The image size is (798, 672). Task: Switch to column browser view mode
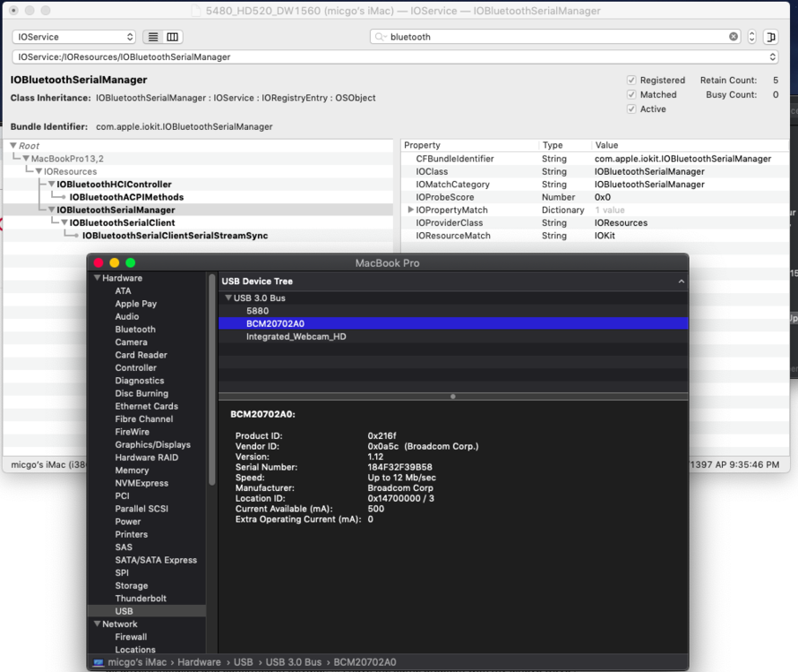point(173,37)
